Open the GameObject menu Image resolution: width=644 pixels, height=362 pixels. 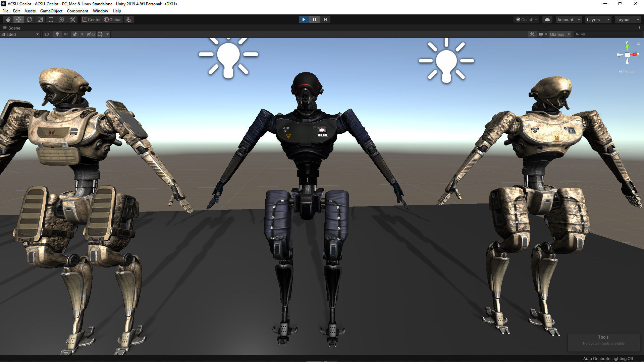click(51, 11)
